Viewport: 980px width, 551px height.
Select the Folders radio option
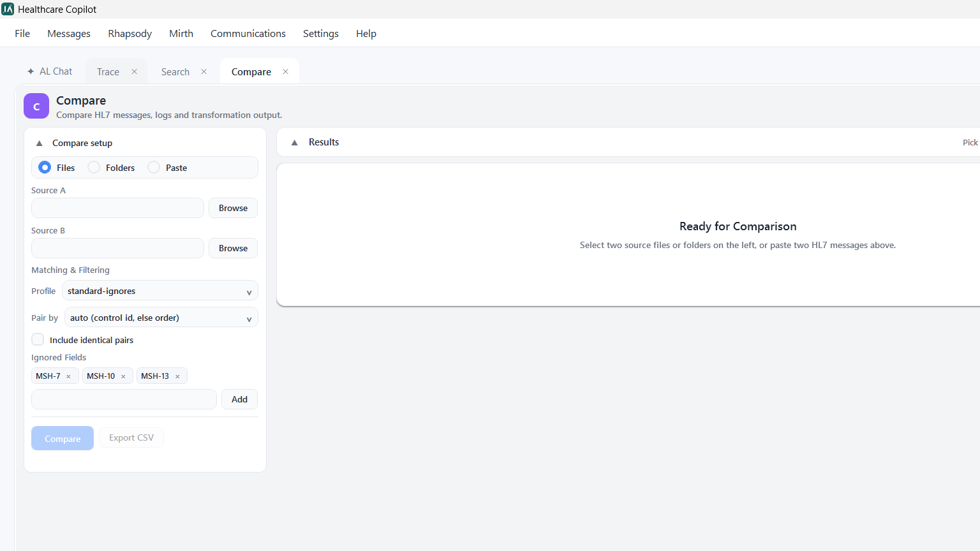[x=94, y=167]
